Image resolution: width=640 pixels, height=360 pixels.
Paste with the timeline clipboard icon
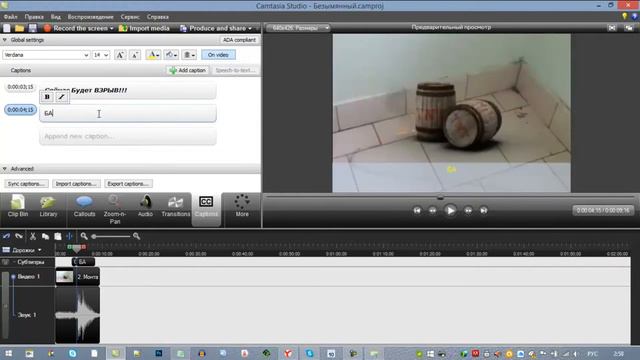click(58, 236)
